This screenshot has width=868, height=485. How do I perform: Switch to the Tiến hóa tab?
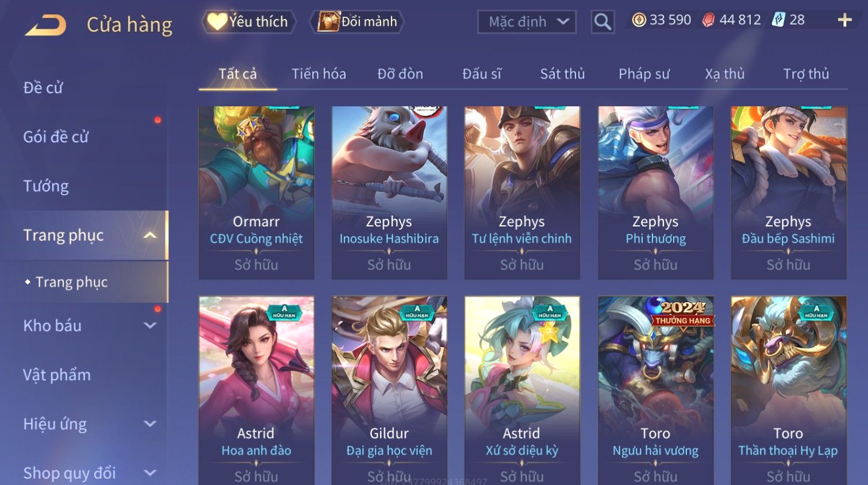[x=318, y=74]
